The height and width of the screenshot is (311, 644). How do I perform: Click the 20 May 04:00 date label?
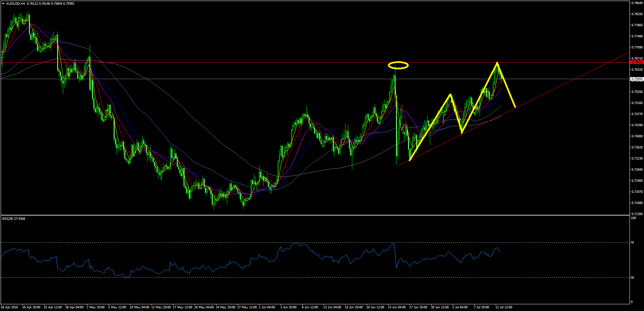[x=204, y=307]
